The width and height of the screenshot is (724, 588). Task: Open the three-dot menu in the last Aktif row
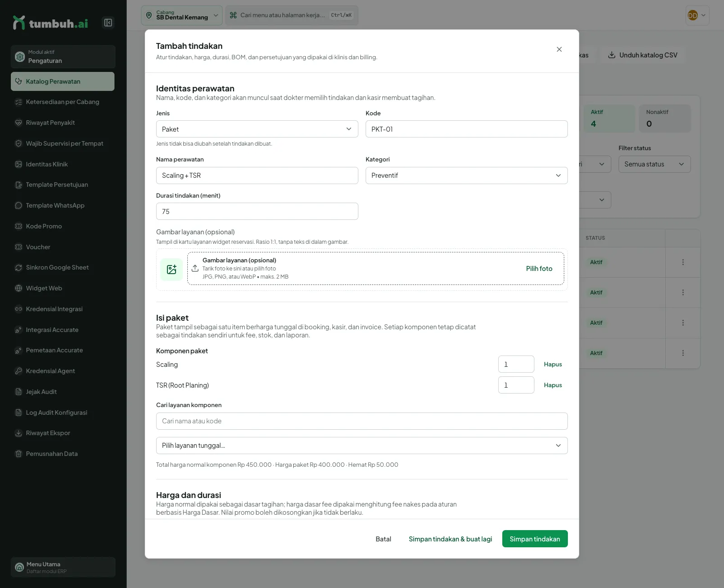pyautogui.click(x=683, y=353)
